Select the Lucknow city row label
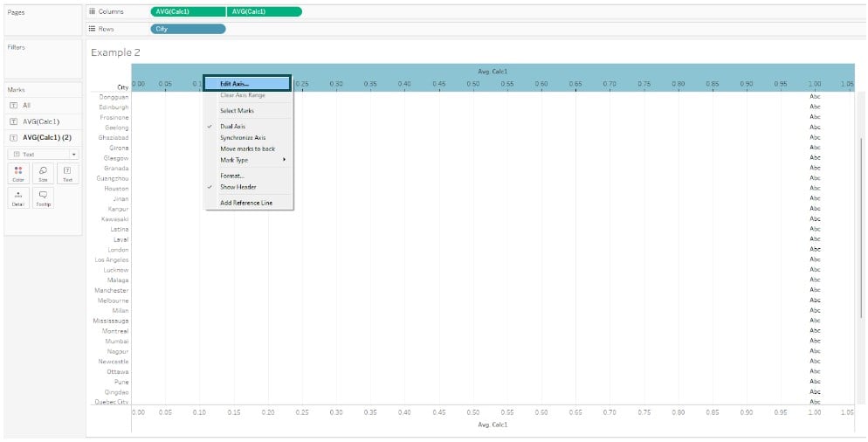868x442 pixels. click(x=115, y=270)
